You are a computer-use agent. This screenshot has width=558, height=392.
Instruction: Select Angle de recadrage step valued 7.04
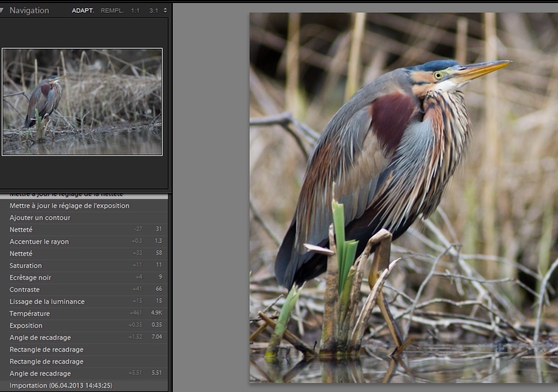84,337
